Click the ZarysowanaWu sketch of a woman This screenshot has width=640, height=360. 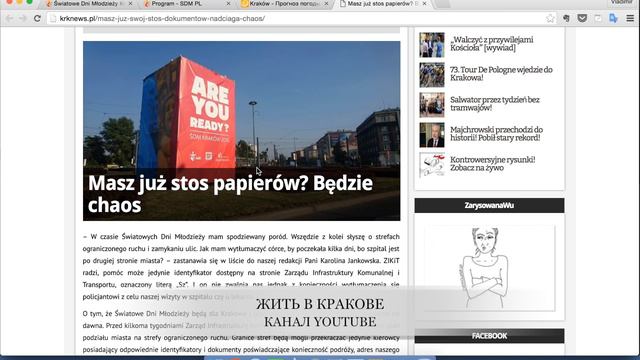tap(489, 268)
